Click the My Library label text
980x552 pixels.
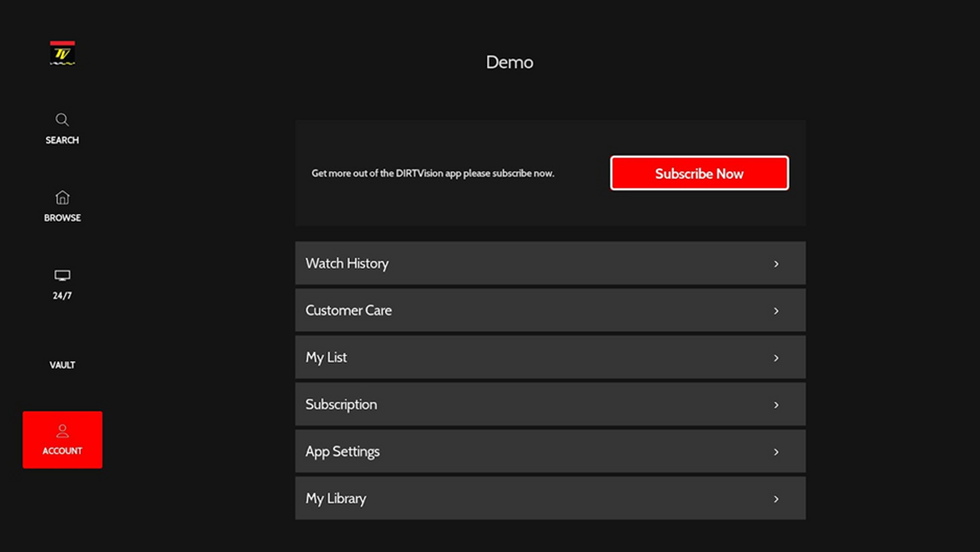tap(335, 498)
